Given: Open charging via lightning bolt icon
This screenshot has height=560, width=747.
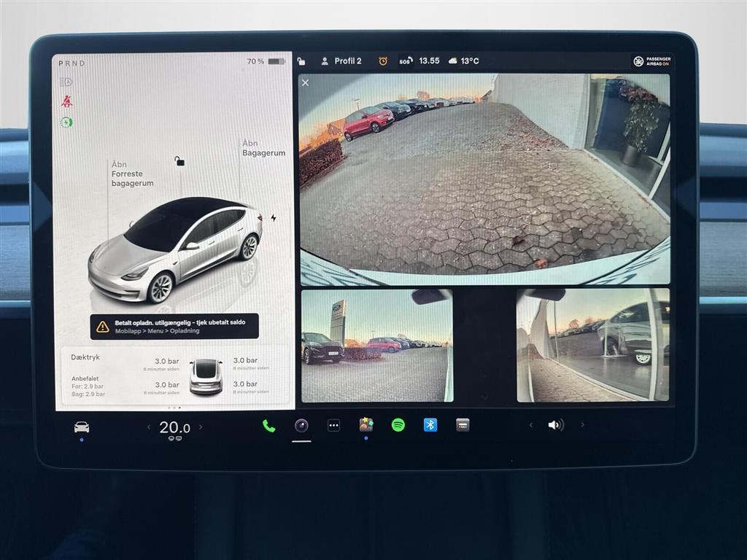Looking at the screenshot, I should click(274, 217).
